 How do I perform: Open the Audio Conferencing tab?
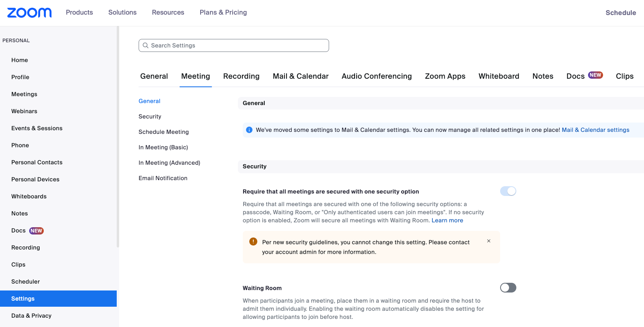tap(377, 76)
